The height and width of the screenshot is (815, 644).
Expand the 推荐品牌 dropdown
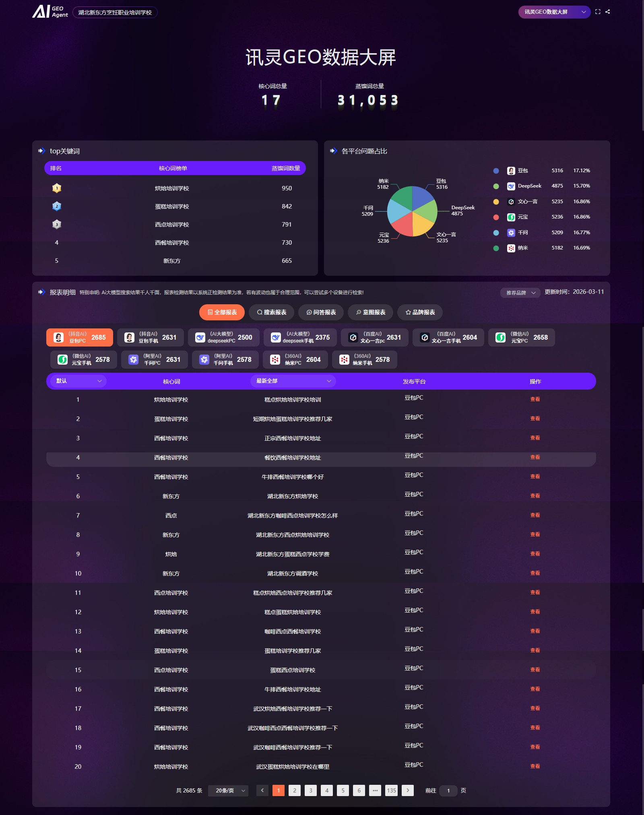pos(520,293)
